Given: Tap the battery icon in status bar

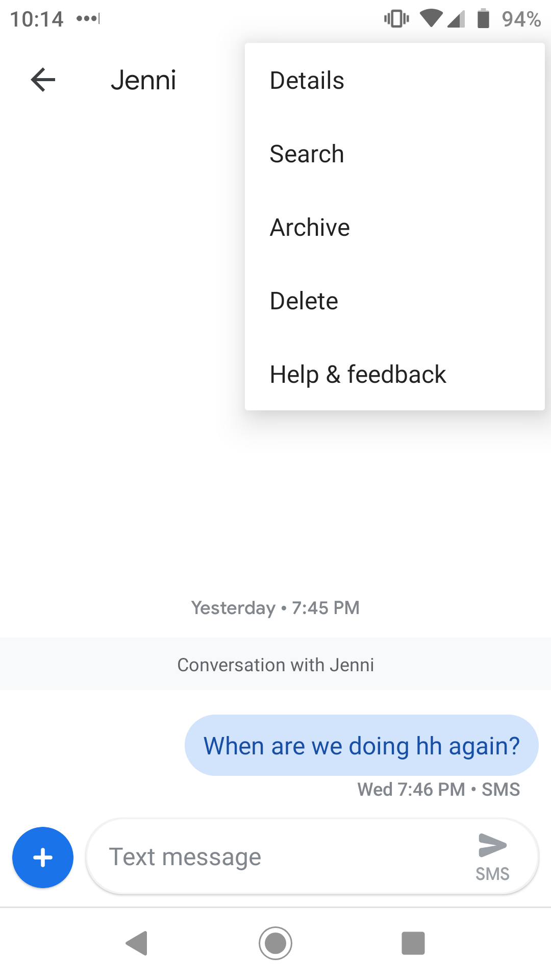Looking at the screenshot, I should point(483,19).
